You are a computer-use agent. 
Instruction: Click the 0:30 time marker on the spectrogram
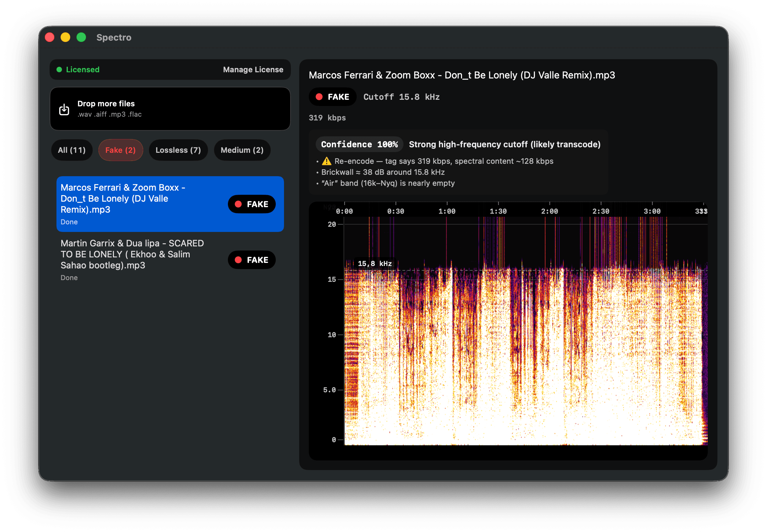coord(396,211)
